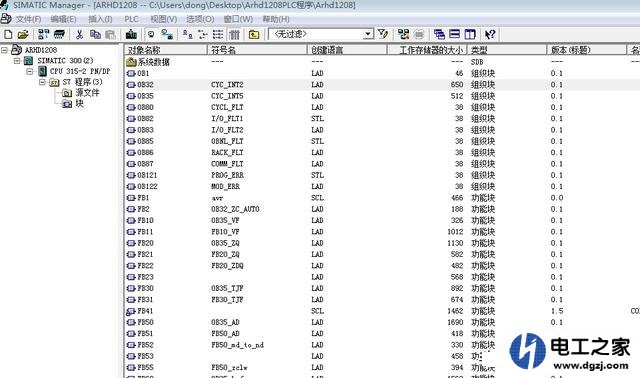Click the Up One Level folder icon
The width and height of the screenshot is (640, 378).
(254, 35)
